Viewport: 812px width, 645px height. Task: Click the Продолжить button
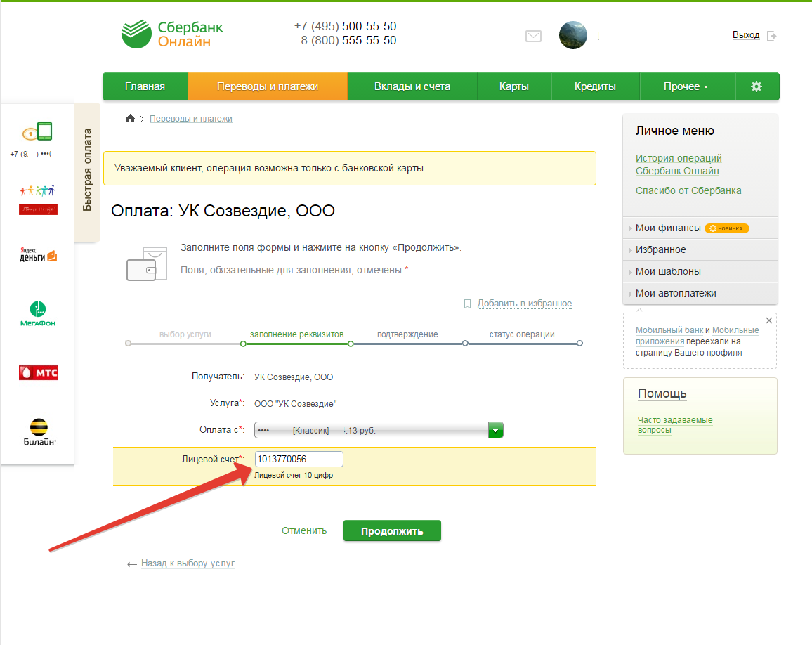(x=392, y=531)
